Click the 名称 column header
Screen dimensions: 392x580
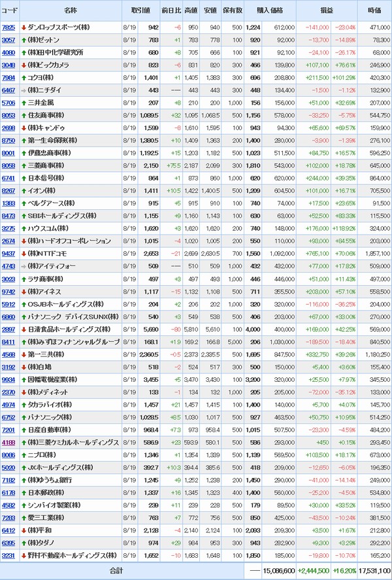coord(71,10)
